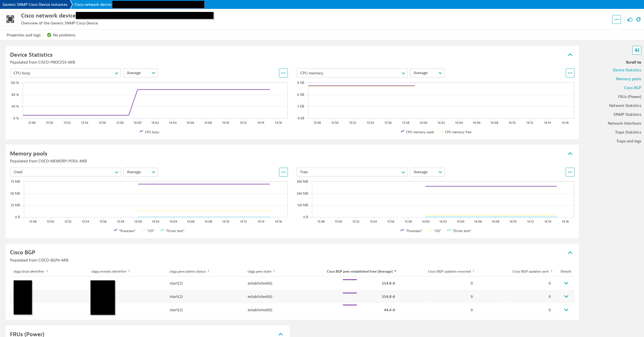This screenshot has height=337, width=644.
Task: Open the CPU busy metric dropdown
Action: click(x=66, y=73)
